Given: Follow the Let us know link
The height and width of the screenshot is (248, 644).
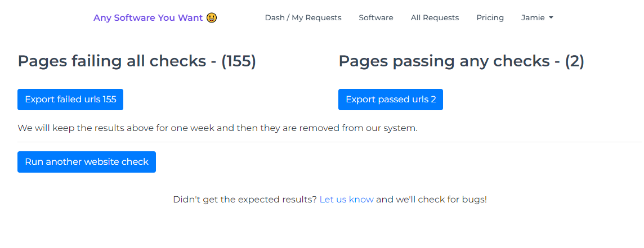Looking at the screenshot, I should coord(347,200).
